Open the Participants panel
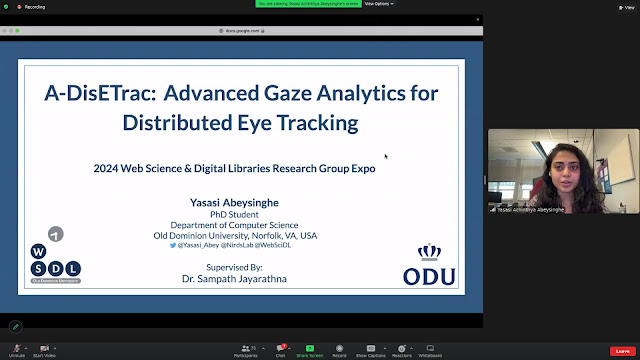The width and height of the screenshot is (640, 360). pyautogui.click(x=246, y=350)
